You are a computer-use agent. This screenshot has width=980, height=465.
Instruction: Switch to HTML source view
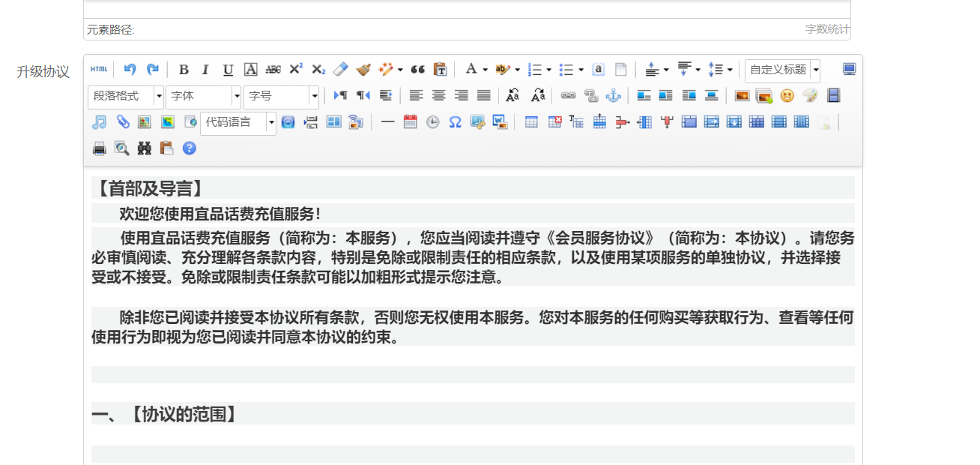(99, 69)
